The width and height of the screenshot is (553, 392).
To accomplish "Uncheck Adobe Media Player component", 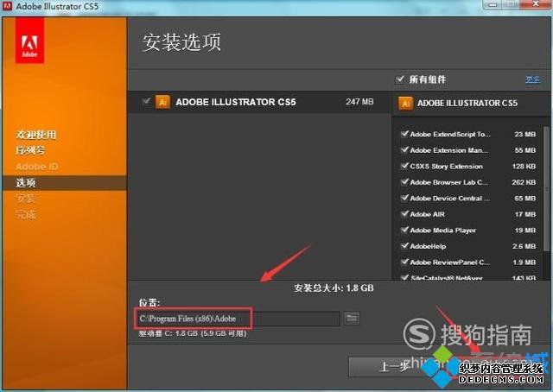I will click(x=404, y=230).
